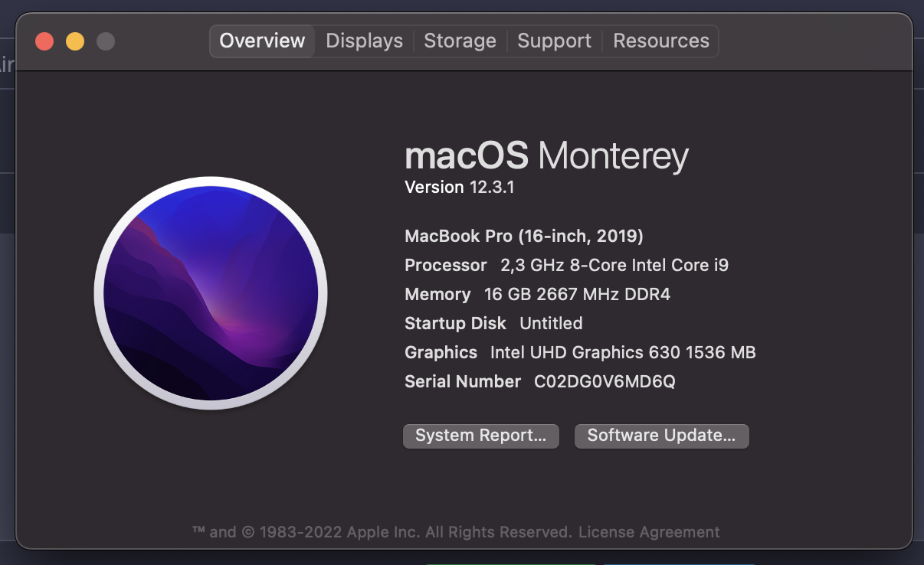Launch Software Update
Viewport: 924px width, 565px height.
(x=662, y=436)
